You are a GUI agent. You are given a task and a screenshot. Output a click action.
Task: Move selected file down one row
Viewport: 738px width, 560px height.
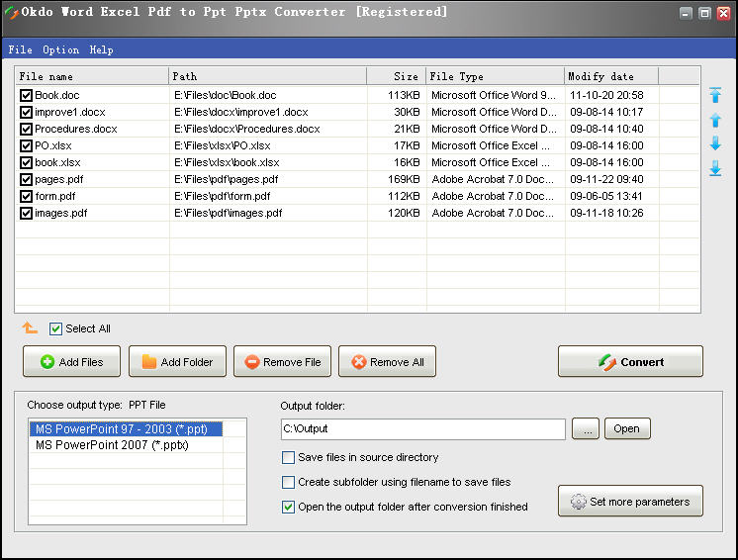coord(715,143)
